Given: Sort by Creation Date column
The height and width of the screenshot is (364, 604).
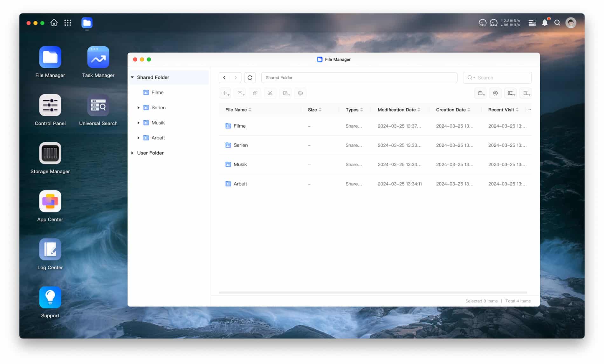Looking at the screenshot, I should [x=453, y=110].
